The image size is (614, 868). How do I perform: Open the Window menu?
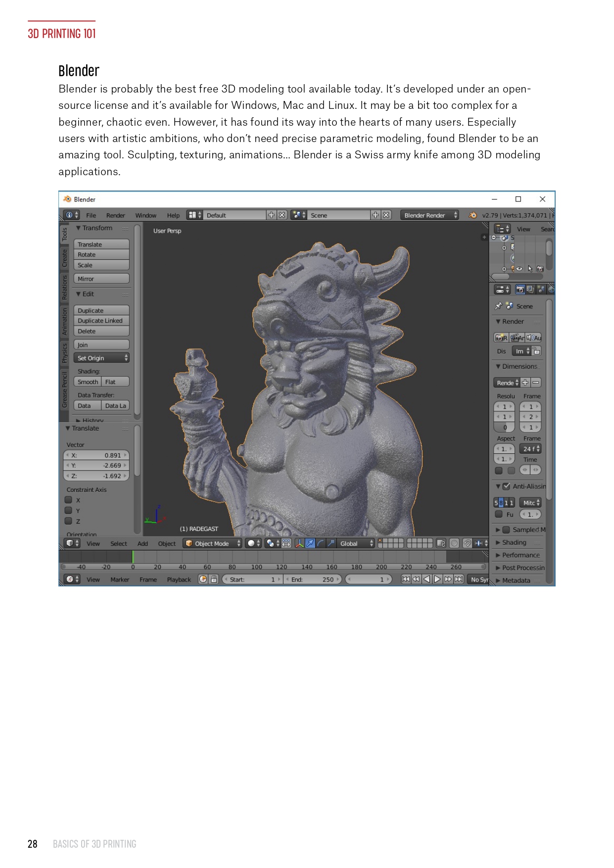coord(146,215)
